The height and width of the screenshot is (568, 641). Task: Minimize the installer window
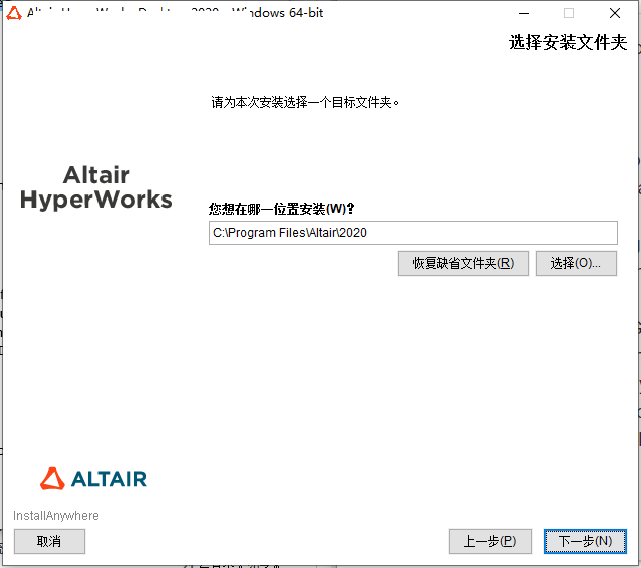(524, 13)
